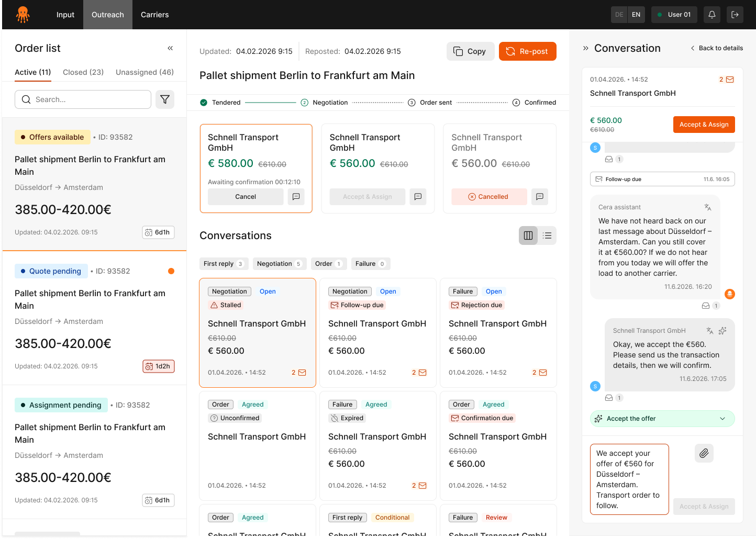
Task: Click the Copy button
Action: pyautogui.click(x=471, y=51)
